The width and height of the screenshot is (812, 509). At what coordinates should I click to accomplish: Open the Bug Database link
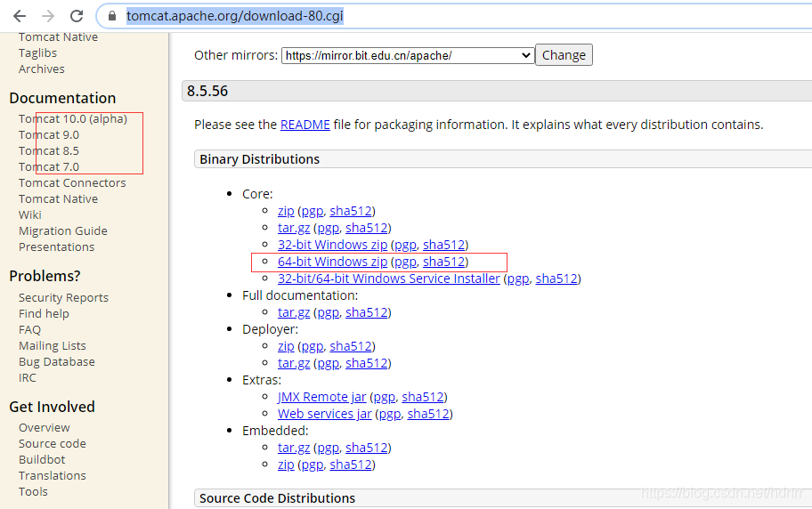56,362
